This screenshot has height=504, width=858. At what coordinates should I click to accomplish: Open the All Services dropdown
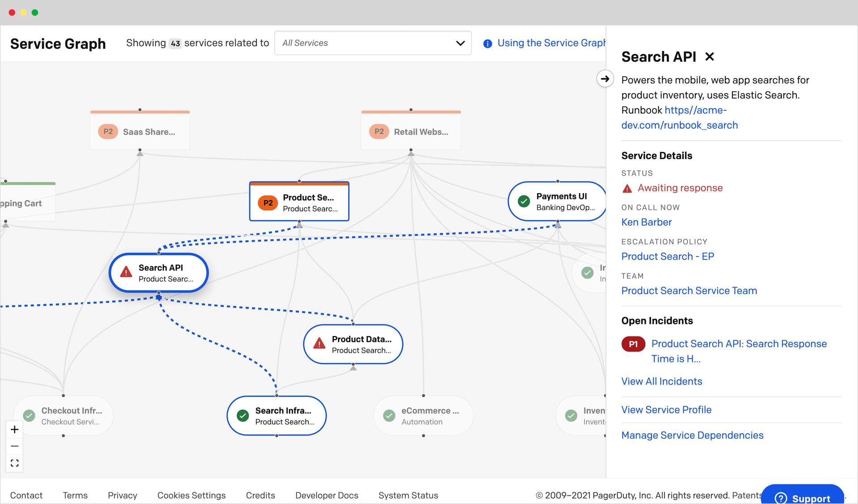tap(373, 43)
